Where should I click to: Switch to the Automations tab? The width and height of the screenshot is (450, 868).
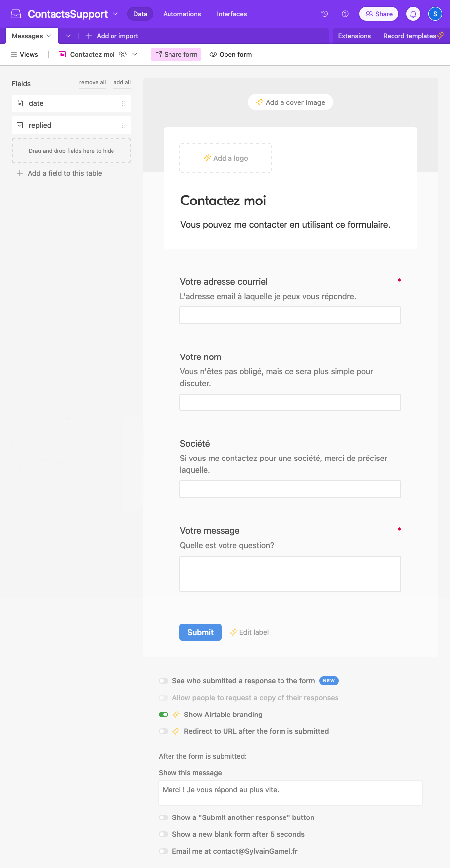[182, 14]
